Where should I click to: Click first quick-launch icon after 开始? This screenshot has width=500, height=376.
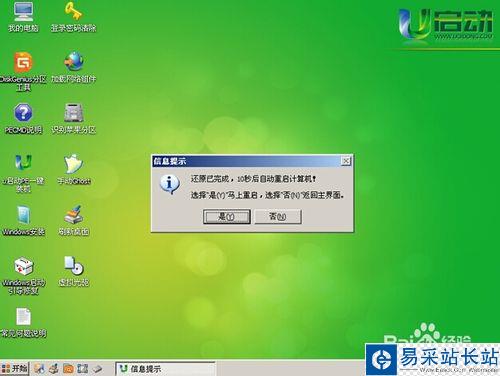pyautogui.click(x=39, y=368)
